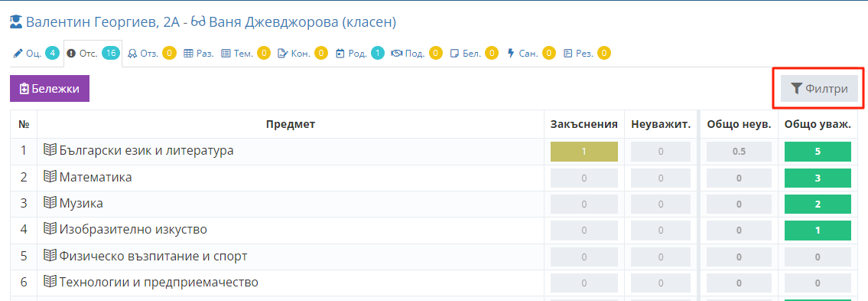Image resolution: width=868 pixels, height=301 pixels.
Task: Click the glasses icon before Ваня Джевджорова
Action: pos(198,23)
